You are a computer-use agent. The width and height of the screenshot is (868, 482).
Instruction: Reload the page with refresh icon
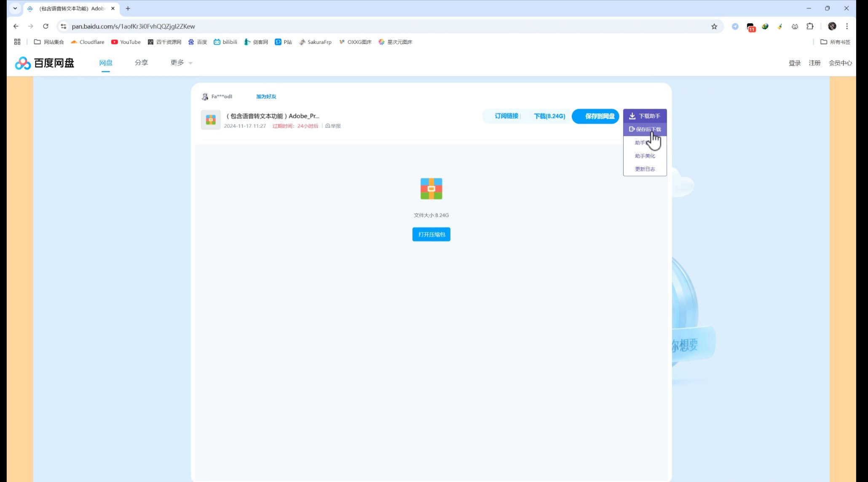pyautogui.click(x=46, y=27)
